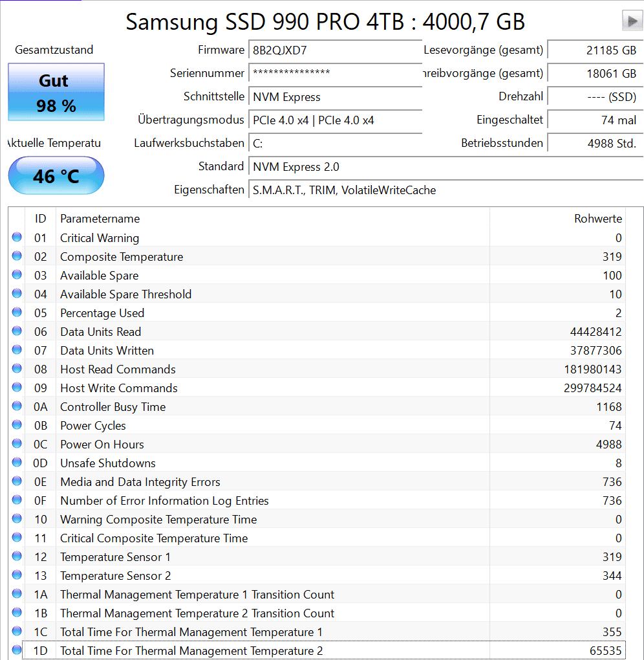The height and width of the screenshot is (660, 644).
Task: Click the status orb for Available Spare
Action: click(x=17, y=275)
